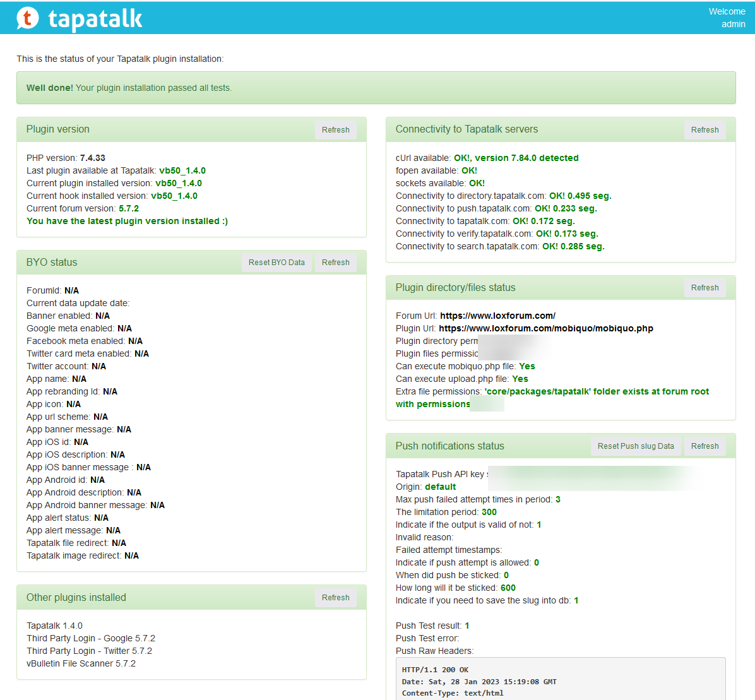Click the ForumId N/A line
This screenshot has height=700, width=755.
tap(52, 290)
